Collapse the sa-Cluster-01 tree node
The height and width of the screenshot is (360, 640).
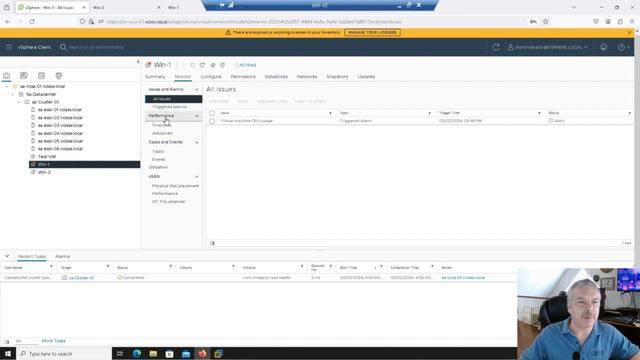pos(18,102)
